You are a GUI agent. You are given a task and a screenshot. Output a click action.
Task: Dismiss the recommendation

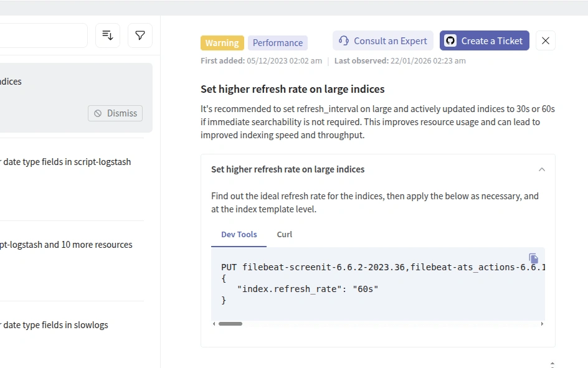pyautogui.click(x=115, y=113)
